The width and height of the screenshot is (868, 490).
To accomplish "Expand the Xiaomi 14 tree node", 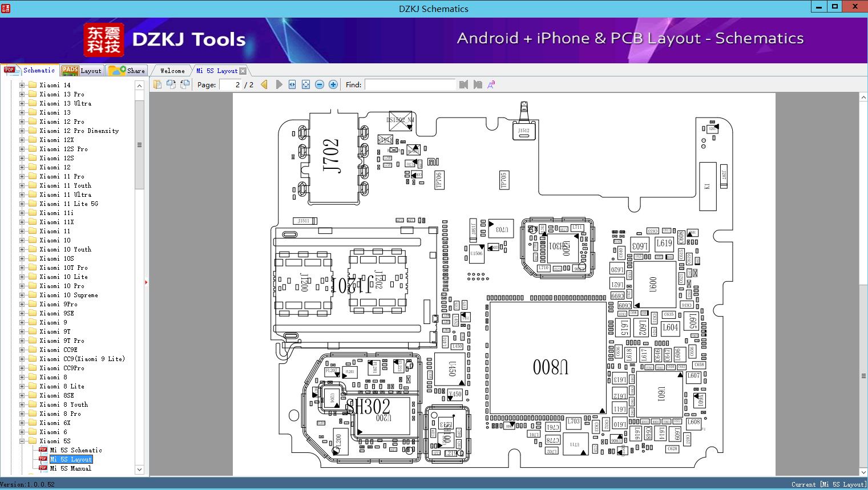I will coord(22,85).
